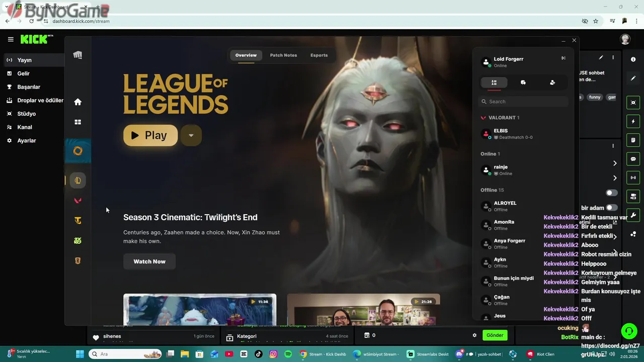This screenshot has width=644, height=362.
Task: Play the 21:28 video thumbnail
Action: point(363,309)
